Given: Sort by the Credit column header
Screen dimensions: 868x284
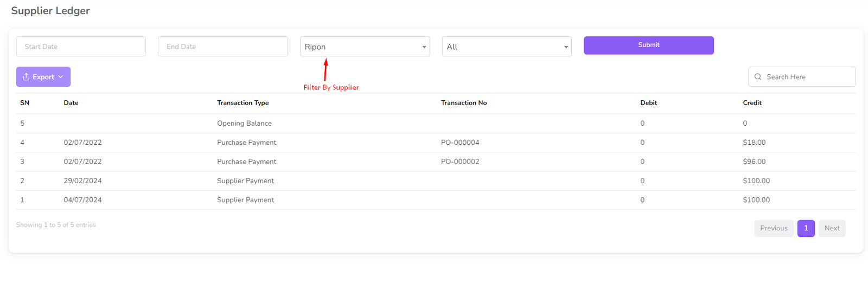Looking at the screenshot, I should point(752,103).
